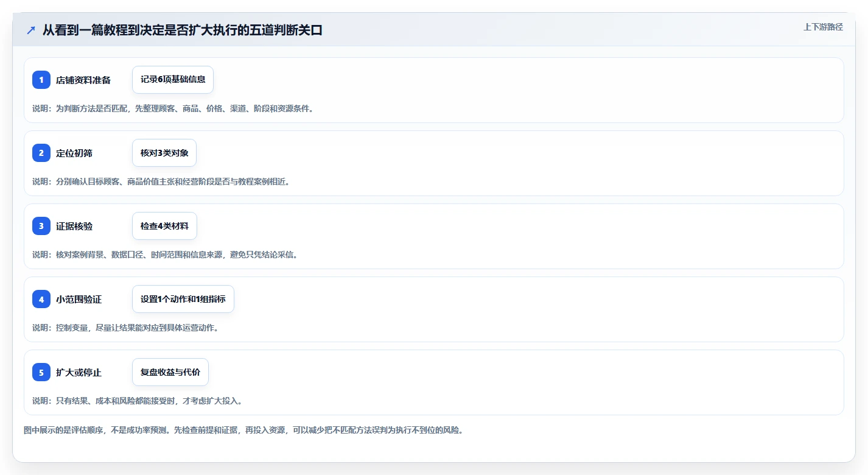This screenshot has width=868, height=475.
Task: Click the 检查4类材料 pill
Action: coord(164,226)
